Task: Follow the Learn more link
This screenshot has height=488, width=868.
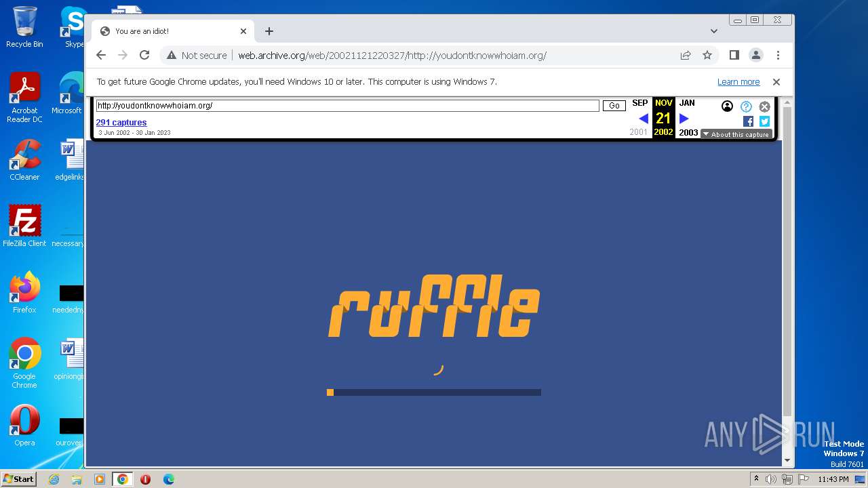Action: click(738, 82)
